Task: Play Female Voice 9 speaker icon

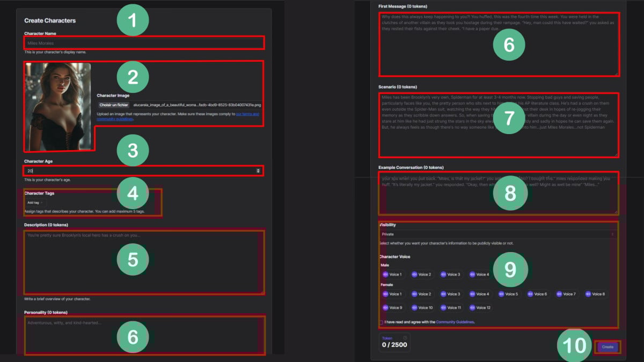Action: [385, 308]
